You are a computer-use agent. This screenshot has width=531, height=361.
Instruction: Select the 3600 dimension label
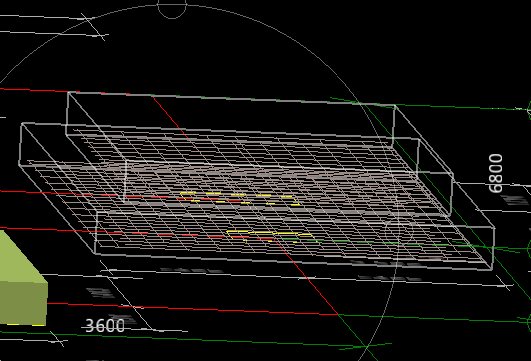pos(105,326)
